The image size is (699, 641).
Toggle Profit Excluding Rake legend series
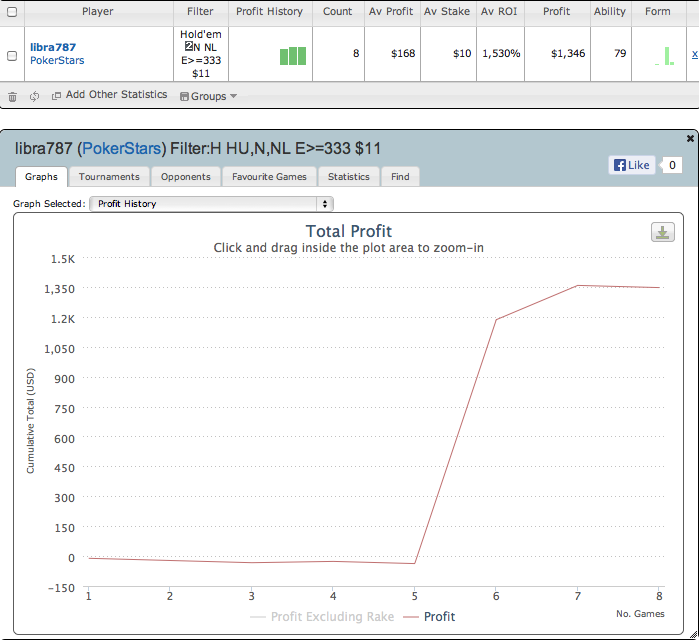(x=322, y=617)
